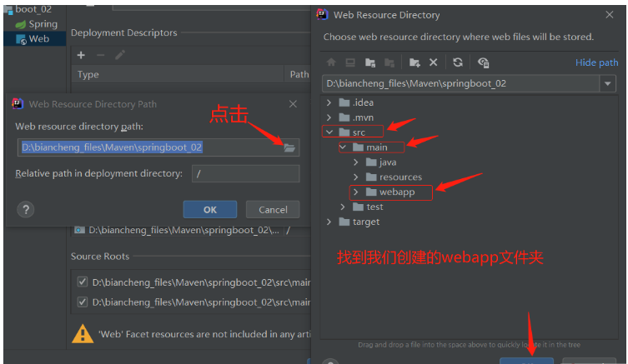Click the Relative path in deployment field
628x364 pixels.
point(245,173)
